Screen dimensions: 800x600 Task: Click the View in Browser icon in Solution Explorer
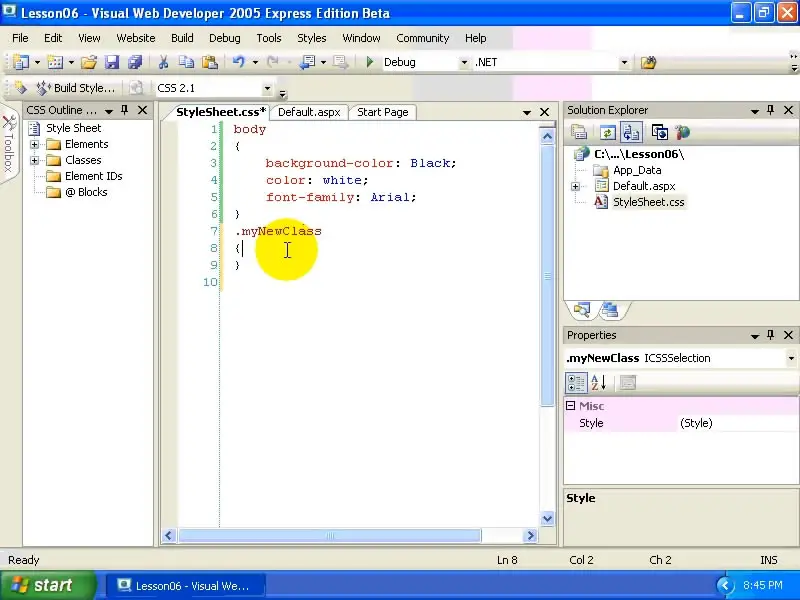coord(659,133)
